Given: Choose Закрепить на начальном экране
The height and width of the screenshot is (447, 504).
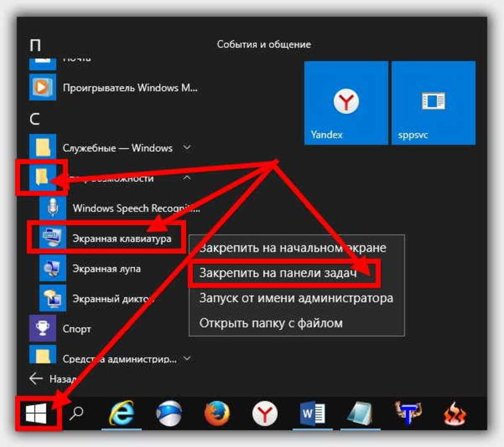Looking at the screenshot, I should (x=292, y=247).
